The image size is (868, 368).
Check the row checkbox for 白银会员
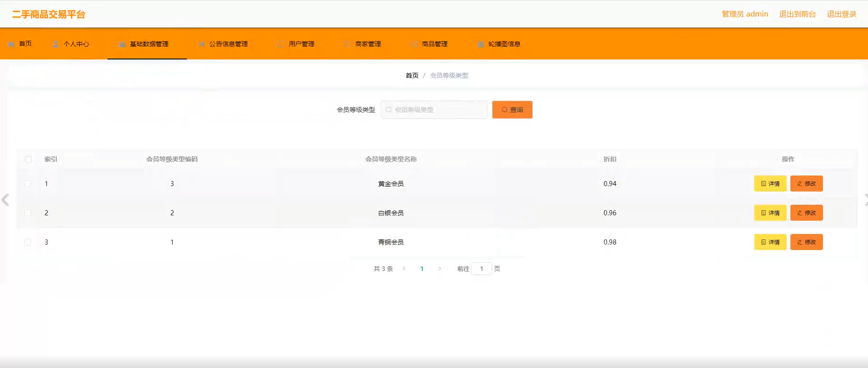click(x=28, y=213)
